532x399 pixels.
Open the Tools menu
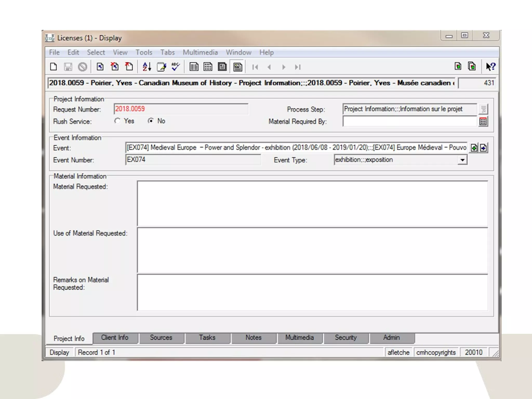pyautogui.click(x=144, y=52)
